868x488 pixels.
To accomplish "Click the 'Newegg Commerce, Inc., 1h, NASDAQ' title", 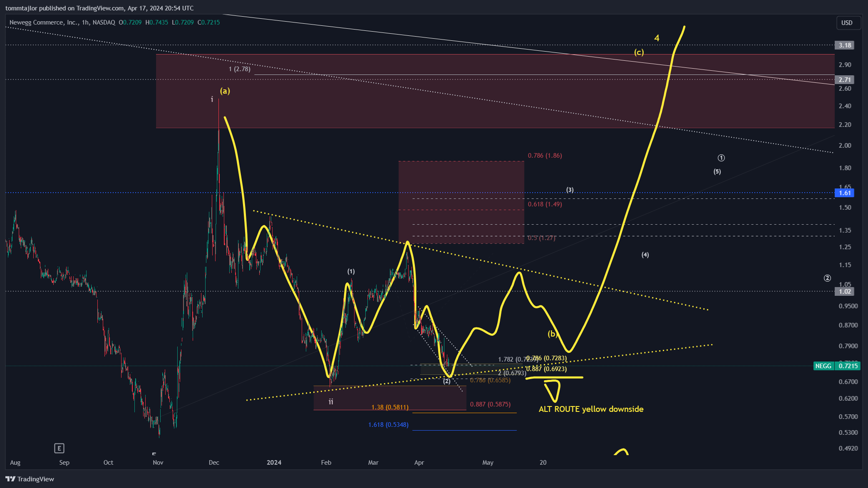I will pos(62,22).
